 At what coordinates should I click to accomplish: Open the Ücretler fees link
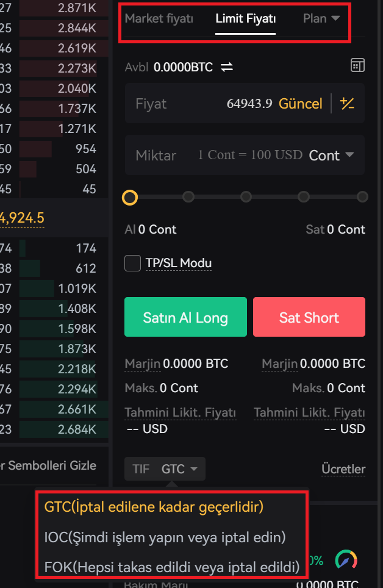click(343, 468)
